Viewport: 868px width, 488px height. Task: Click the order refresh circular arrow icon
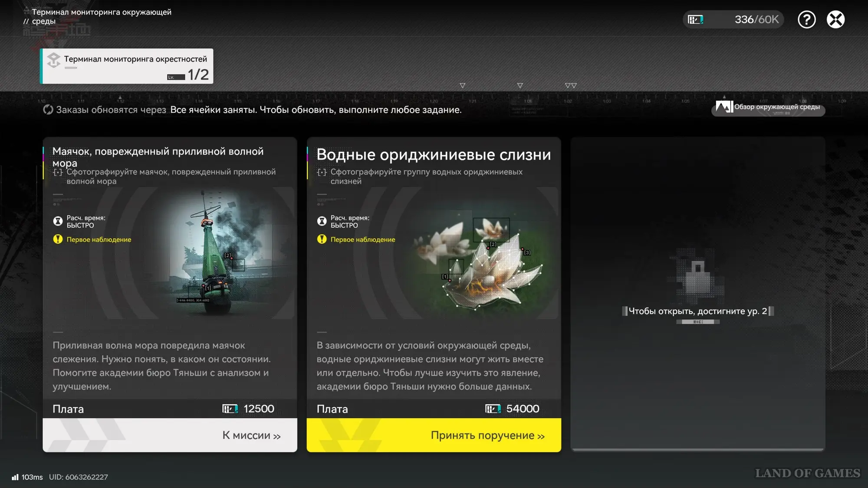pyautogui.click(x=48, y=110)
